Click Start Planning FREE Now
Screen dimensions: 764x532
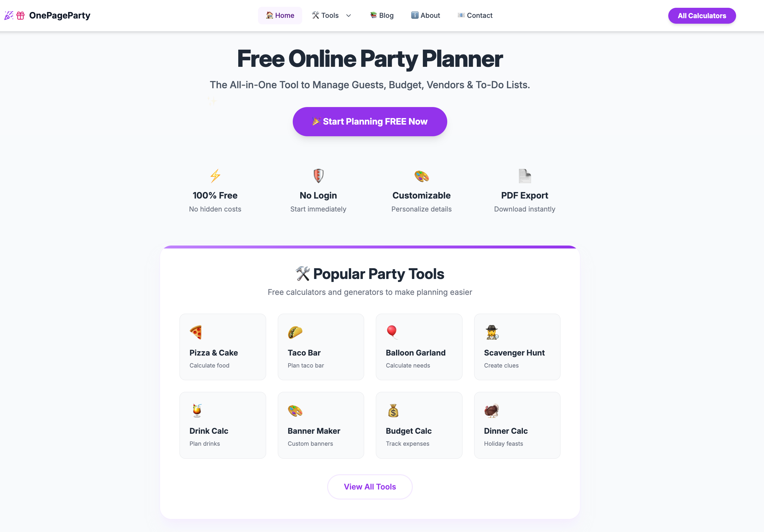tap(370, 121)
